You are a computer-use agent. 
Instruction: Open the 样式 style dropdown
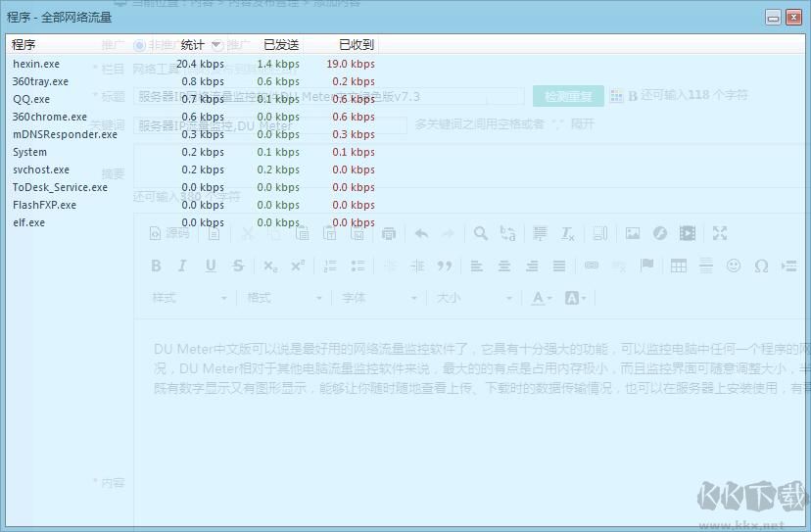tap(189, 298)
